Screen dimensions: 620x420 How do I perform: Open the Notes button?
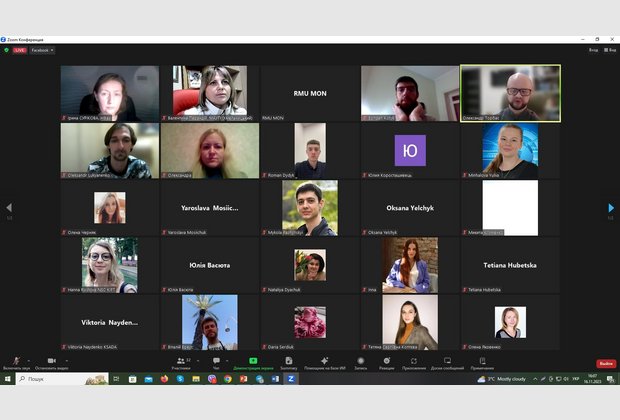pyautogui.click(x=482, y=363)
